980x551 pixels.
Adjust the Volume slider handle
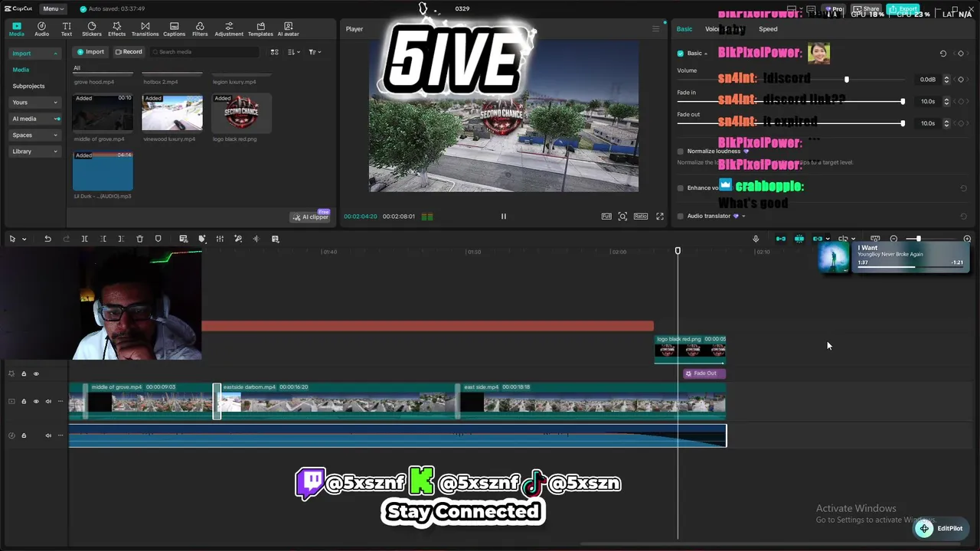[x=846, y=80]
